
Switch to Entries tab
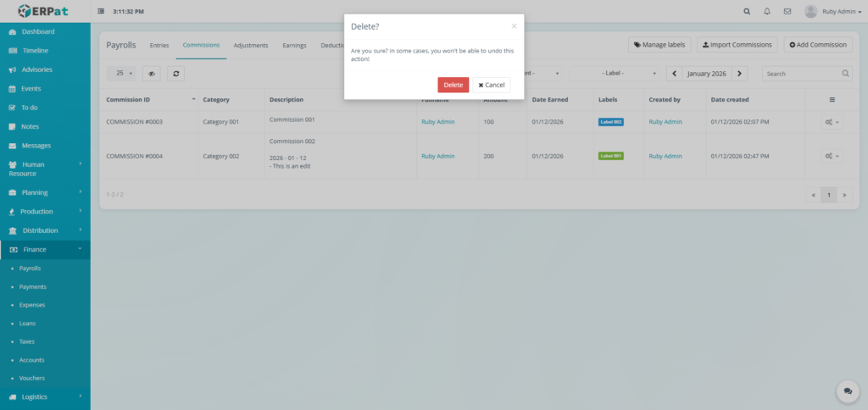point(159,46)
